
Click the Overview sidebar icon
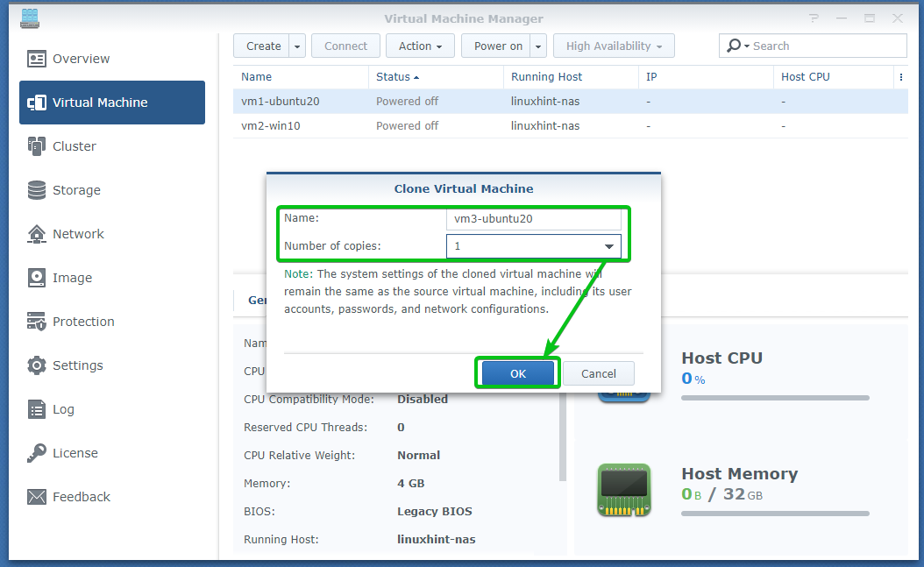point(37,59)
